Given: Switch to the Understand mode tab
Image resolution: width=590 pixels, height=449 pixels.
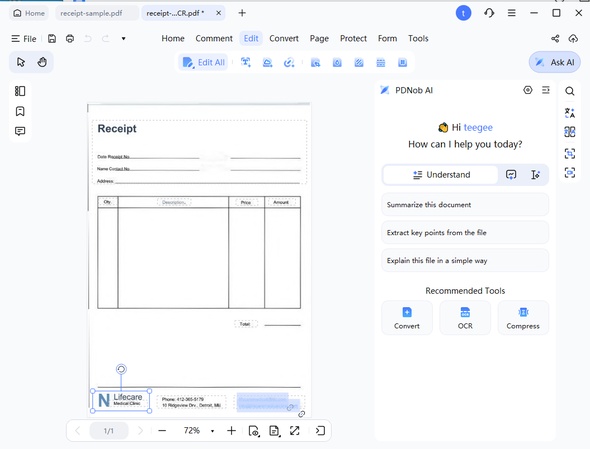Looking at the screenshot, I should point(441,175).
